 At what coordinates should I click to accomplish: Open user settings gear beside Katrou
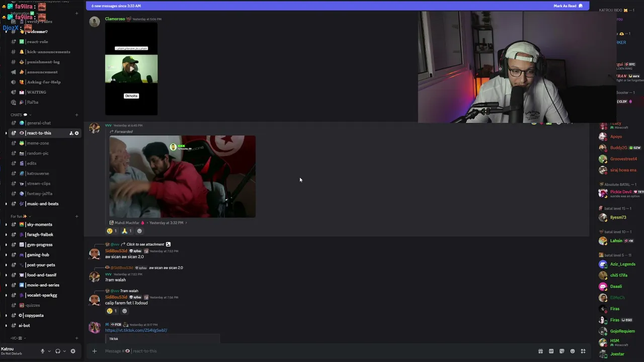73,351
